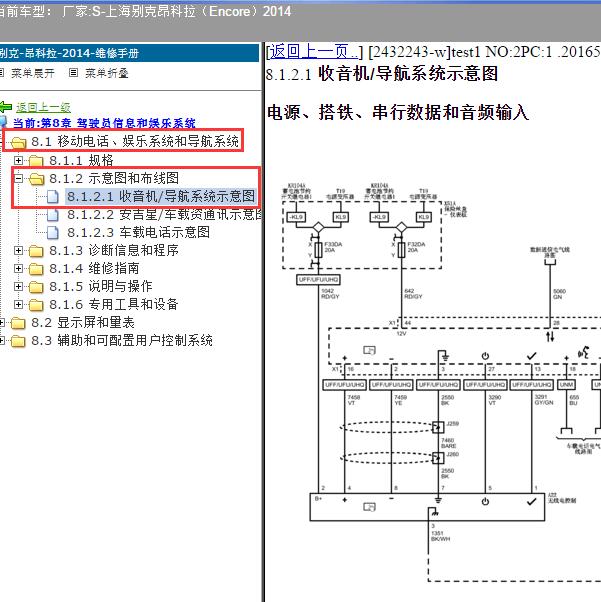
Task: Click document icon of 8.1.2.3 车载电话示意图
Action: pyautogui.click(x=53, y=233)
